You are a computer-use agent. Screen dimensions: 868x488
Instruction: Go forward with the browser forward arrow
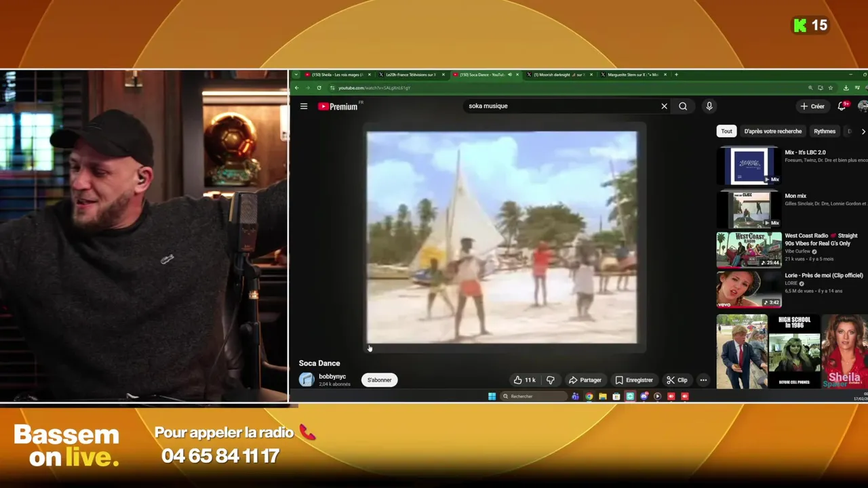coord(307,88)
